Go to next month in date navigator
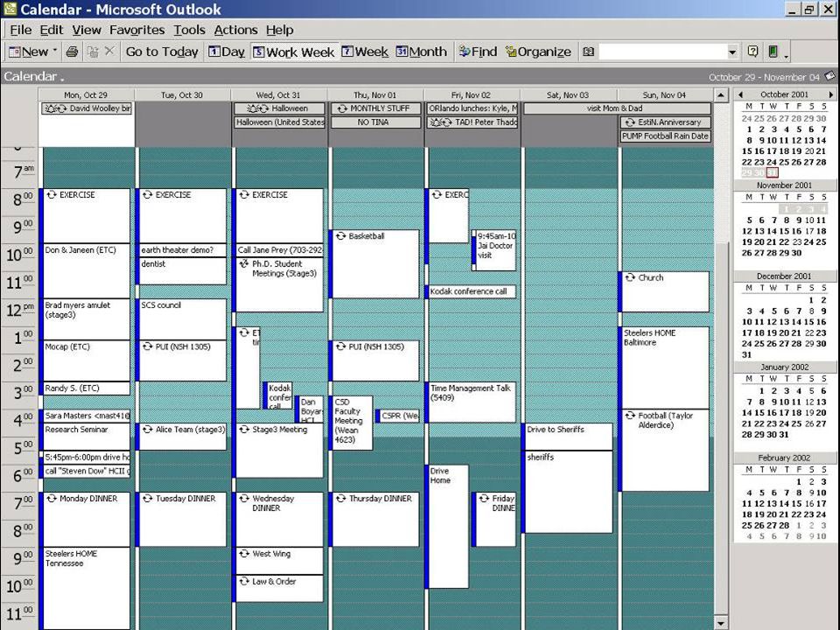Image resolution: width=840 pixels, height=630 pixels. (x=831, y=94)
